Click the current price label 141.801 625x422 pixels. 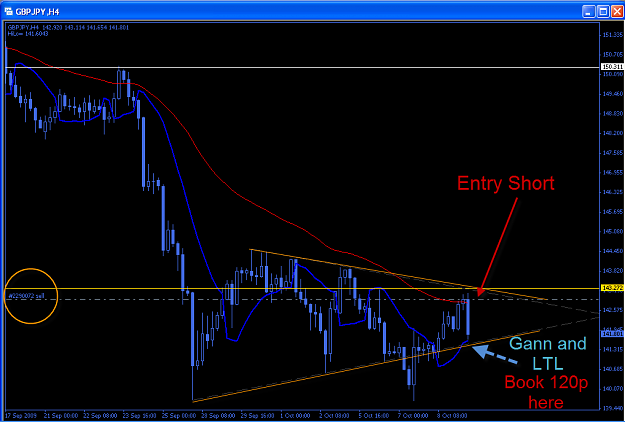click(x=611, y=333)
